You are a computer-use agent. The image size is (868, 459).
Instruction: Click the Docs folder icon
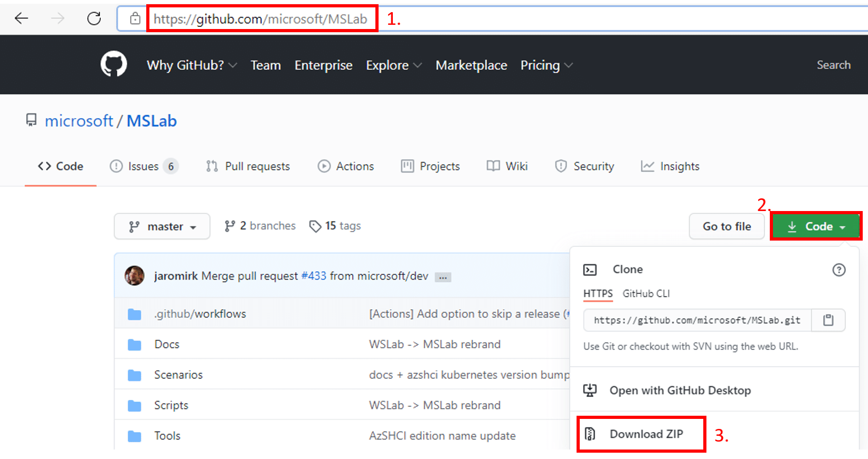pos(135,345)
